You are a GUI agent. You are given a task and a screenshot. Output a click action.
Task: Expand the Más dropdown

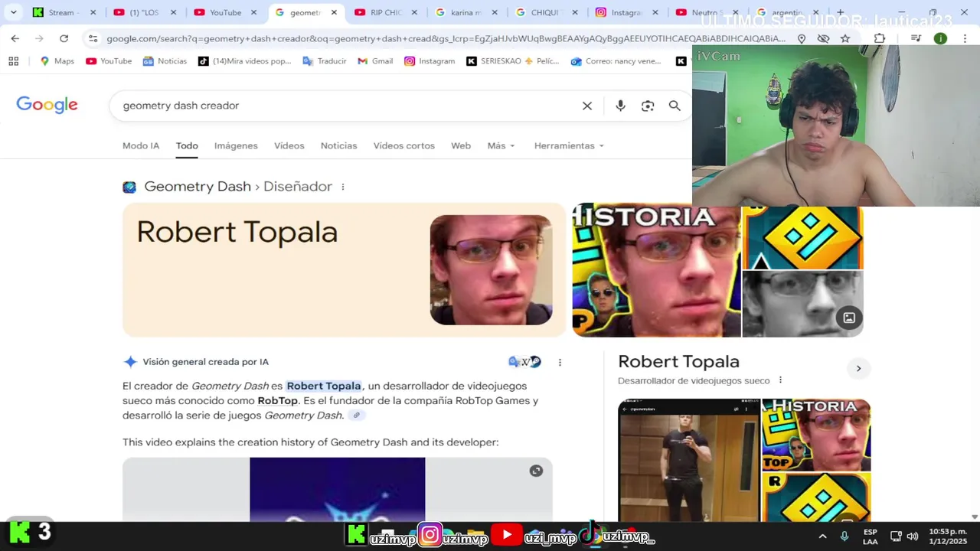[x=501, y=145]
